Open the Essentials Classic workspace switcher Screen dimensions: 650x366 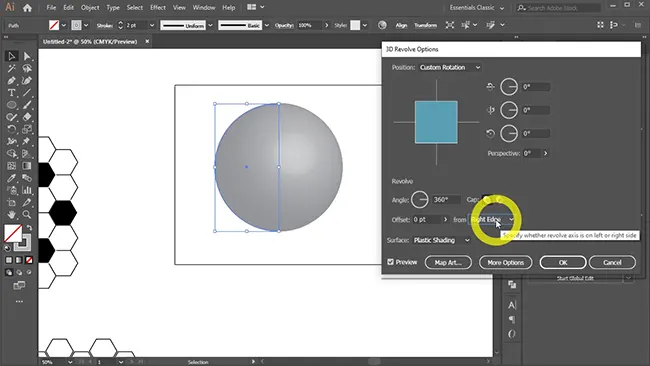coord(477,7)
